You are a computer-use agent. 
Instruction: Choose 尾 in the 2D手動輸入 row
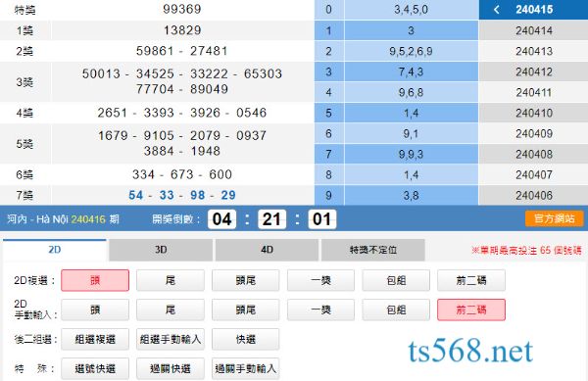(171, 310)
